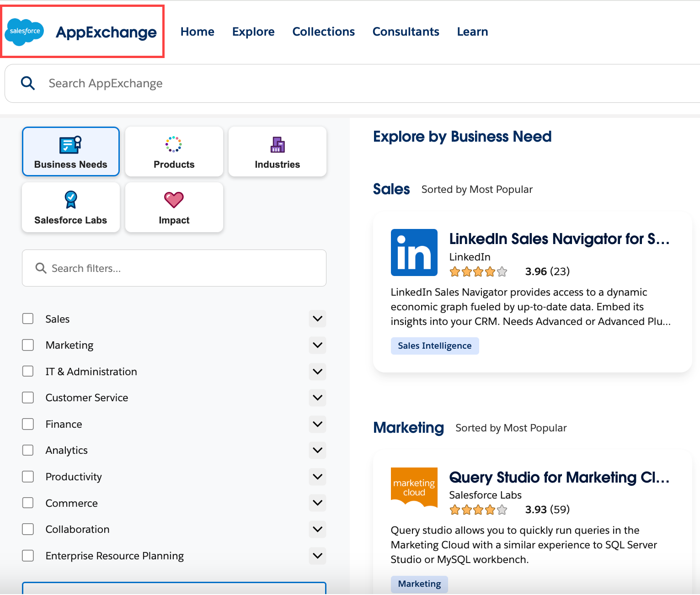Expand the Sales filter chevron

pos(317,319)
